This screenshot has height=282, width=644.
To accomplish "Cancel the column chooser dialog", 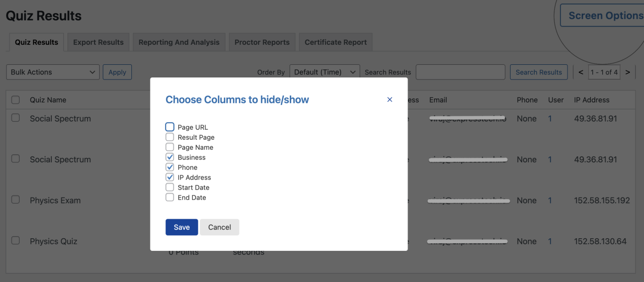I will [219, 227].
